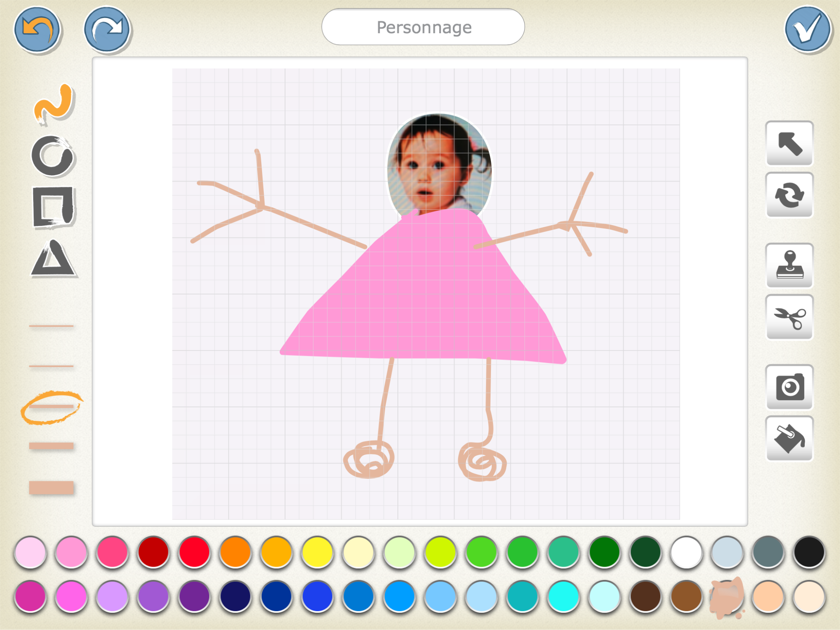840x630 pixels.
Task: Select the scissors cut tool
Action: tap(790, 318)
